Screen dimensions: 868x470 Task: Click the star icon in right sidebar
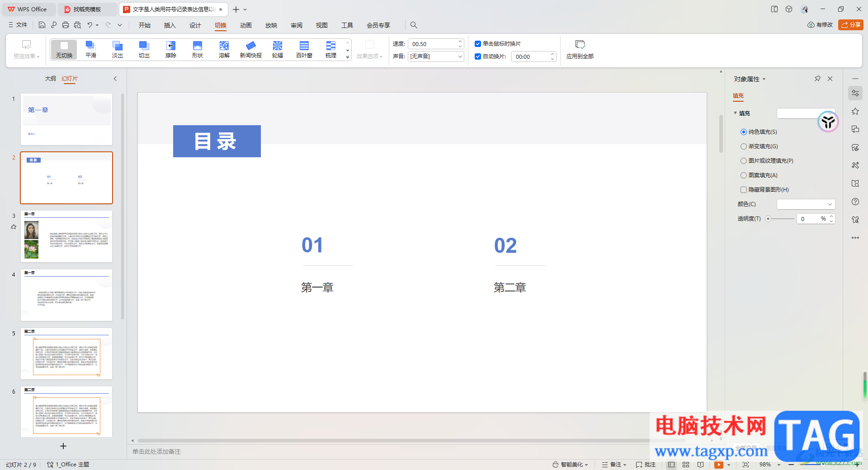[x=855, y=111]
